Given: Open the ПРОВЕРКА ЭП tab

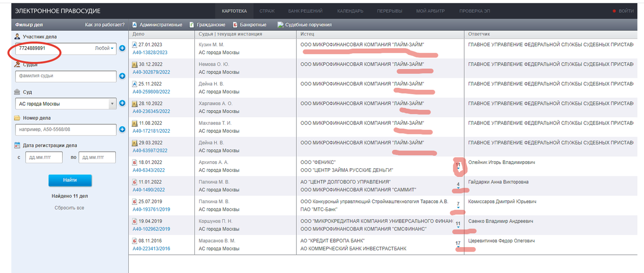Looking at the screenshot, I should click(x=475, y=11).
